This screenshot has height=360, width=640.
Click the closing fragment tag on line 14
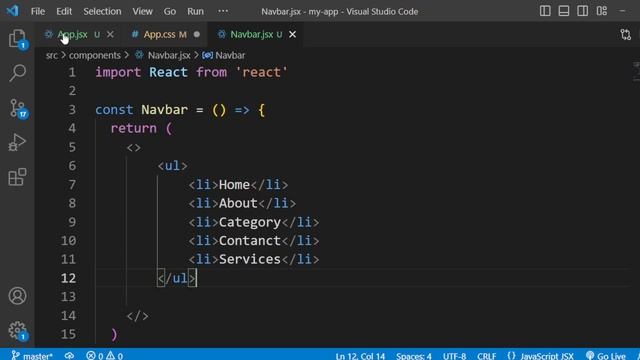click(138, 316)
